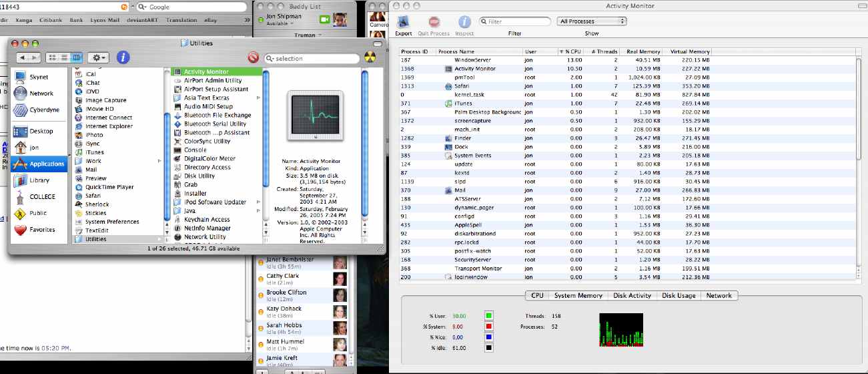Sort processes by the % CPU column

[572, 51]
